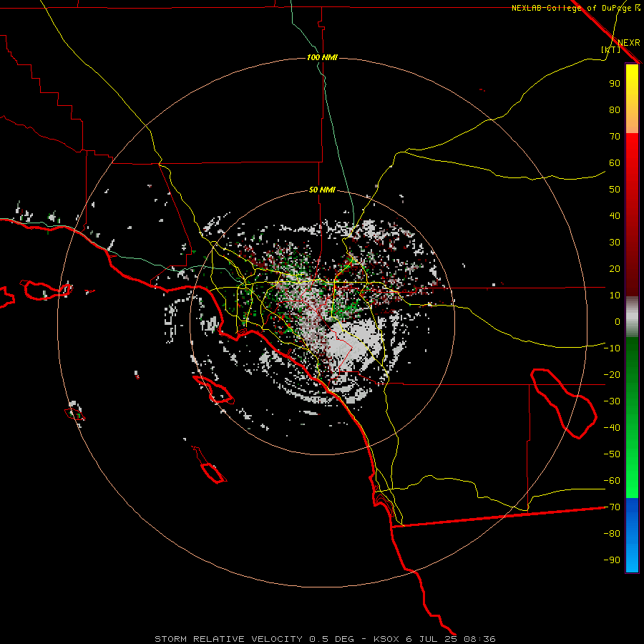
Task: Click the '50 NMI' range ring label
Action: [322, 190]
